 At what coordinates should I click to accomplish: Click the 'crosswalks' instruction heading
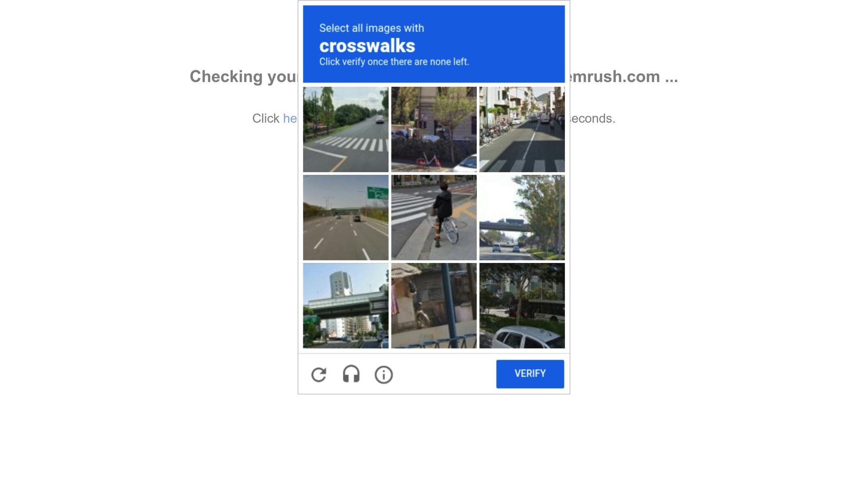point(367,46)
